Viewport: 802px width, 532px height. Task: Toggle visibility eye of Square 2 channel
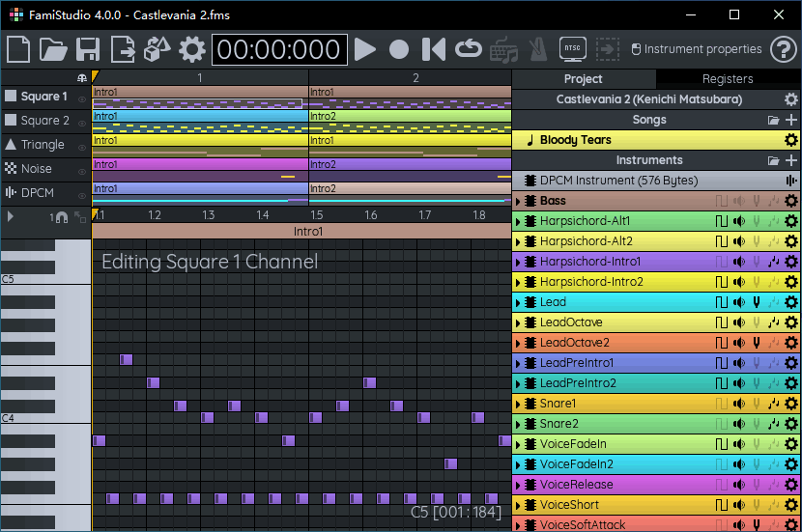pos(82,123)
